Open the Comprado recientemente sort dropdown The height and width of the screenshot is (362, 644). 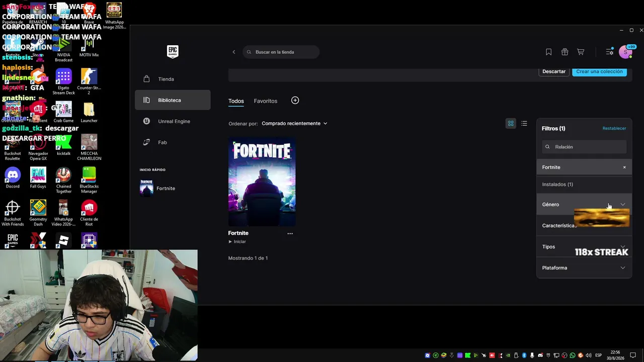pos(294,124)
